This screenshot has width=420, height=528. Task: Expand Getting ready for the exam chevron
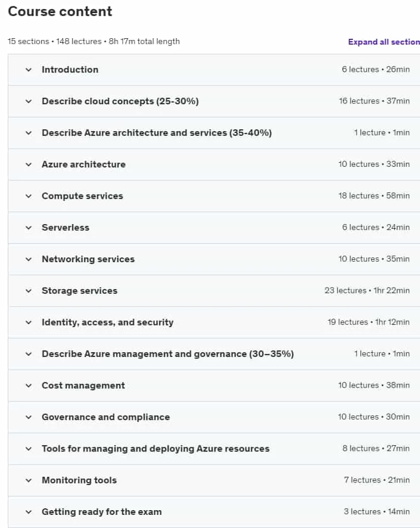(29, 512)
